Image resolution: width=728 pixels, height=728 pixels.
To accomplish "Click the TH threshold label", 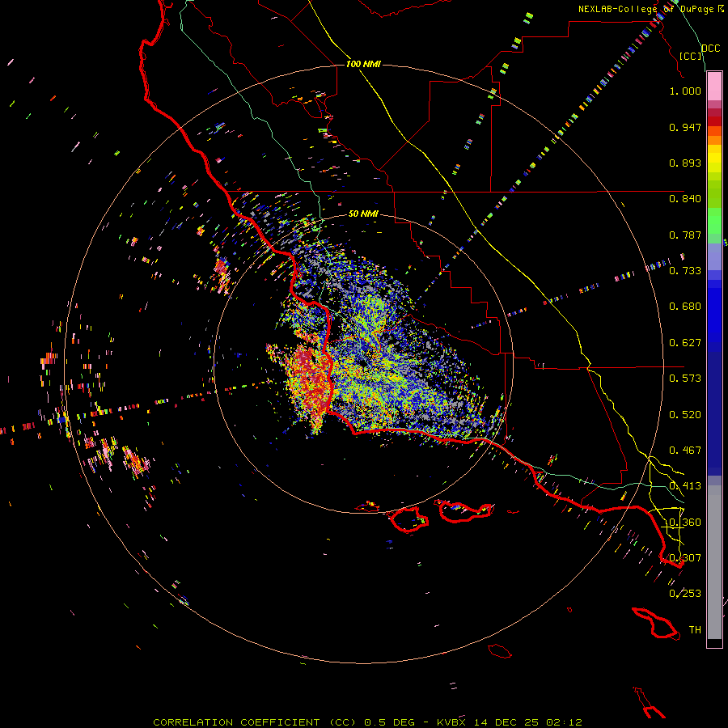I will pyautogui.click(x=695, y=630).
